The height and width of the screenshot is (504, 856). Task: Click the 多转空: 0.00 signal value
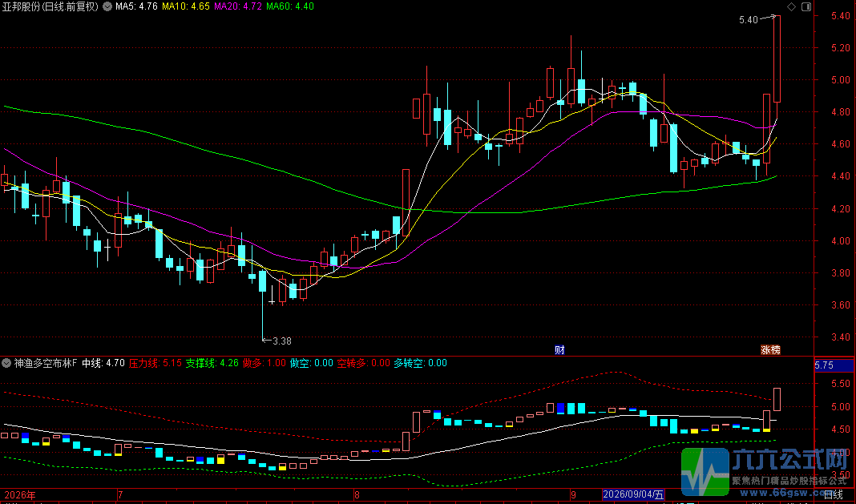[420, 363]
